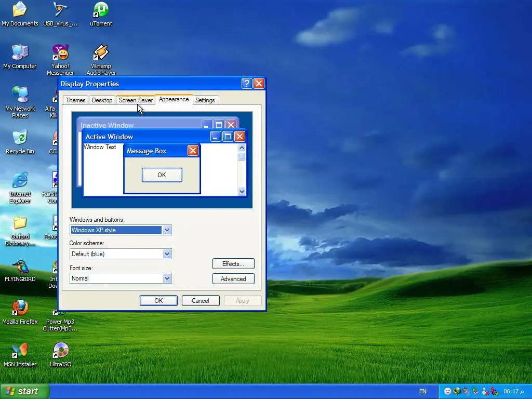
Task: Confirm with the dialog's bottom OK button
Action: point(158,301)
